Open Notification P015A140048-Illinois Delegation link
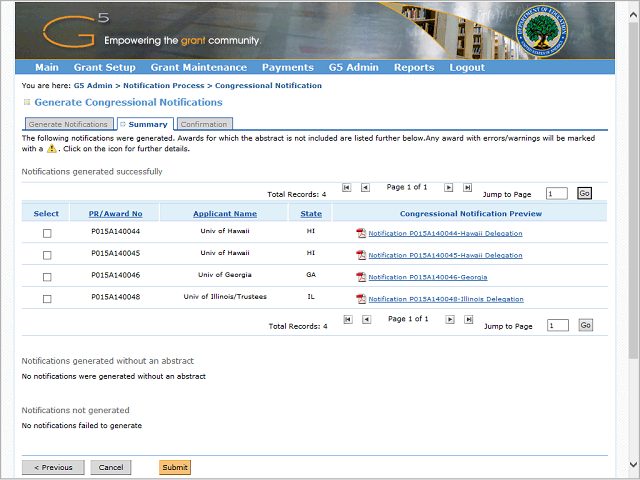Viewport: 640px width, 480px height. click(446, 299)
